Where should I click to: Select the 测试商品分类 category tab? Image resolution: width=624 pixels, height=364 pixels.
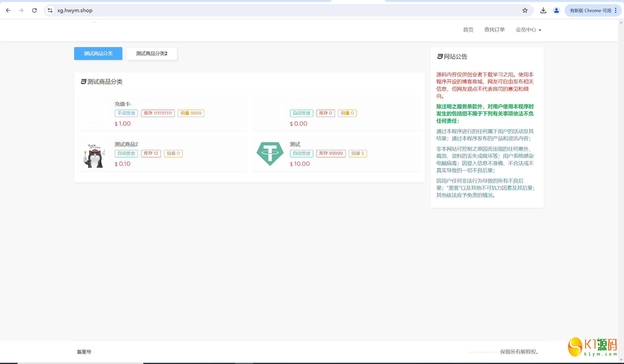(x=98, y=53)
